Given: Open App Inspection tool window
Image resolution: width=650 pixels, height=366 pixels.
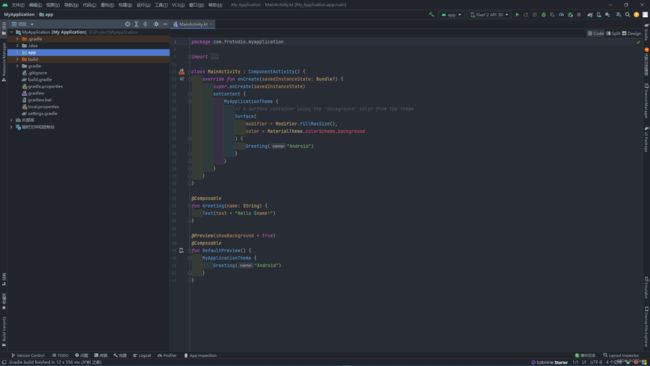Looking at the screenshot, I should click(200, 355).
